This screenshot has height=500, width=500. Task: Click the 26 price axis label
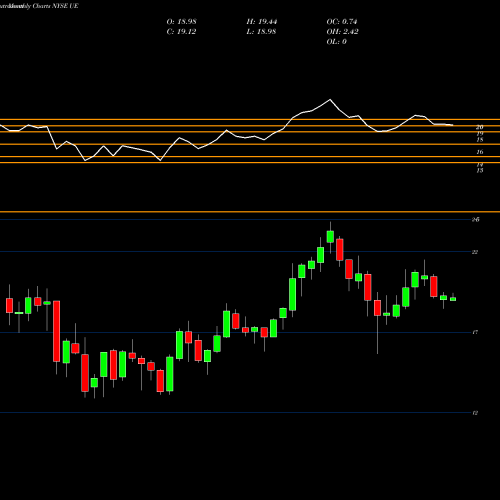pos(476,219)
